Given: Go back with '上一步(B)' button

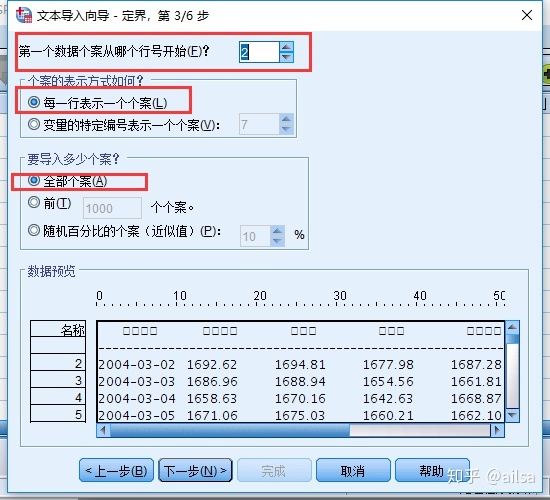Looking at the screenshot, I should pos(116,471).
